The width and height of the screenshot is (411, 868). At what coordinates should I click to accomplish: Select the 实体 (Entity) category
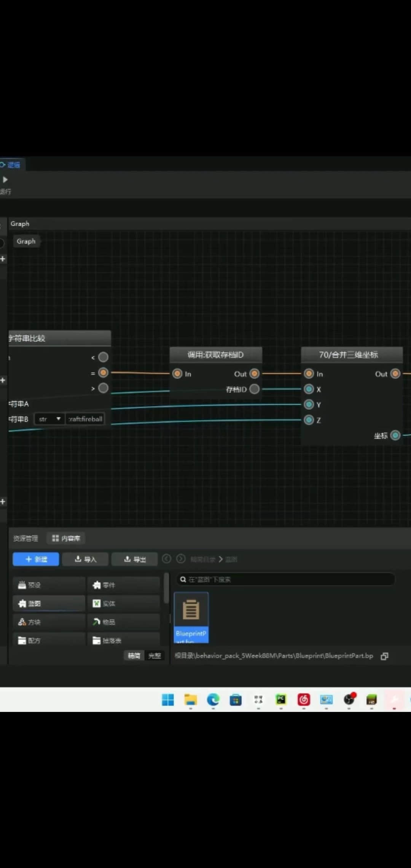(123, 603)
